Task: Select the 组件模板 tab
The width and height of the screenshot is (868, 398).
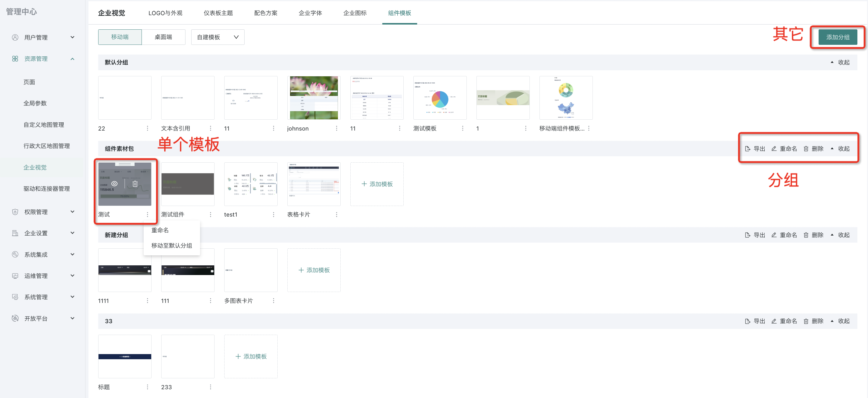Action: 400,13
